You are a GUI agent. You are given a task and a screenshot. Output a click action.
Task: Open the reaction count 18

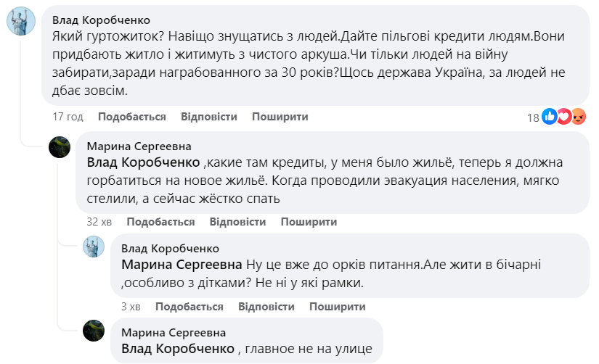533,118
